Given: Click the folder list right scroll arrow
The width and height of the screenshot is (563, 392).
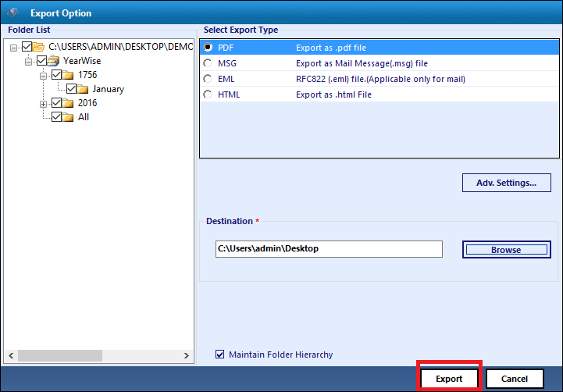Looking at the screenshot, I should tap(187, 355).
